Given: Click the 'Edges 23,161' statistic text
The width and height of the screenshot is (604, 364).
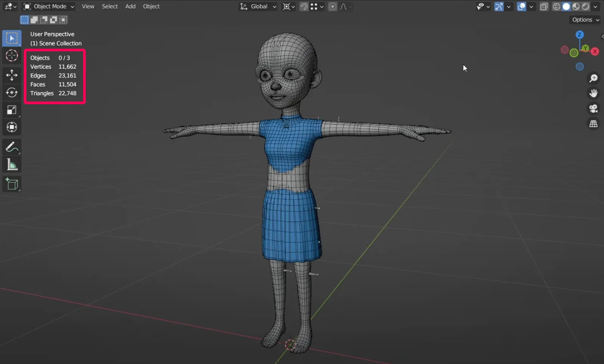Looking at the screenshot, I should [53, 76].
